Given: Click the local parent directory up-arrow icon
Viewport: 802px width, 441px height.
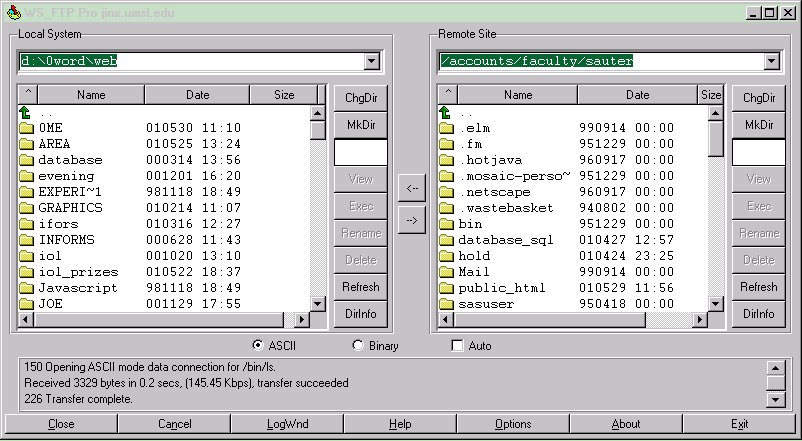Looking at the screenshot, I should (x=26, y=113).
